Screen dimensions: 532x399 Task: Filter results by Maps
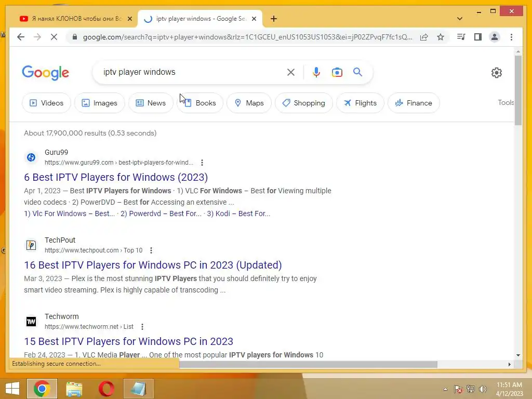pyautogui.click(x=249, y=103)
